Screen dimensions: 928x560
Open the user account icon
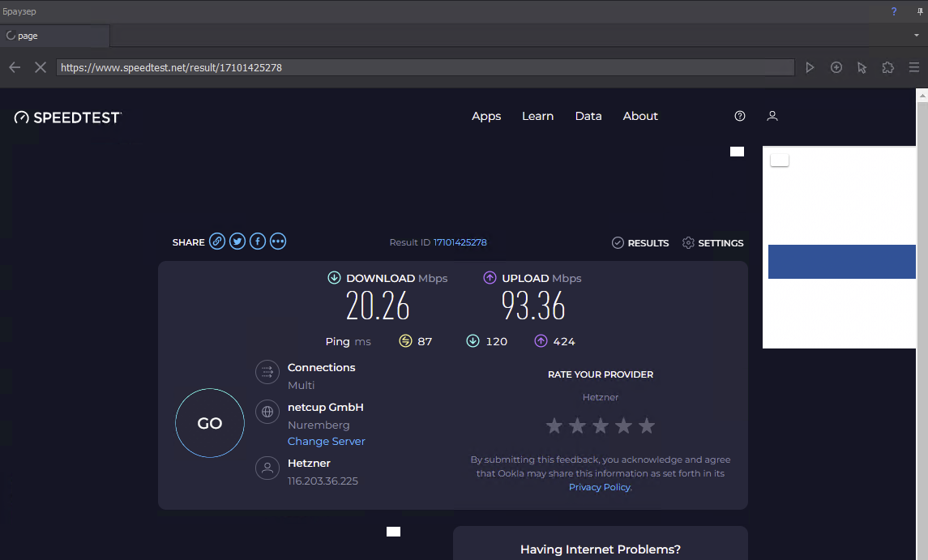pyautogui.click(x=772, y=116)
